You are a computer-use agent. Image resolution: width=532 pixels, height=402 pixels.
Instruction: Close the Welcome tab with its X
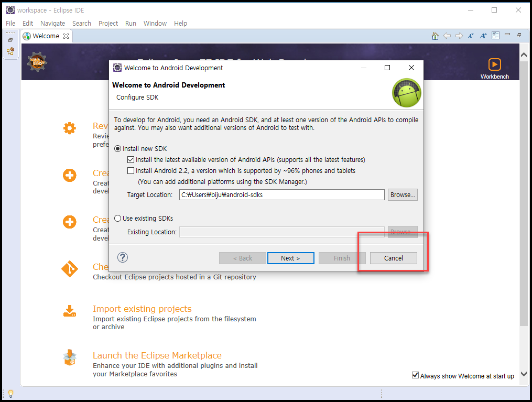tap(66, 36)
